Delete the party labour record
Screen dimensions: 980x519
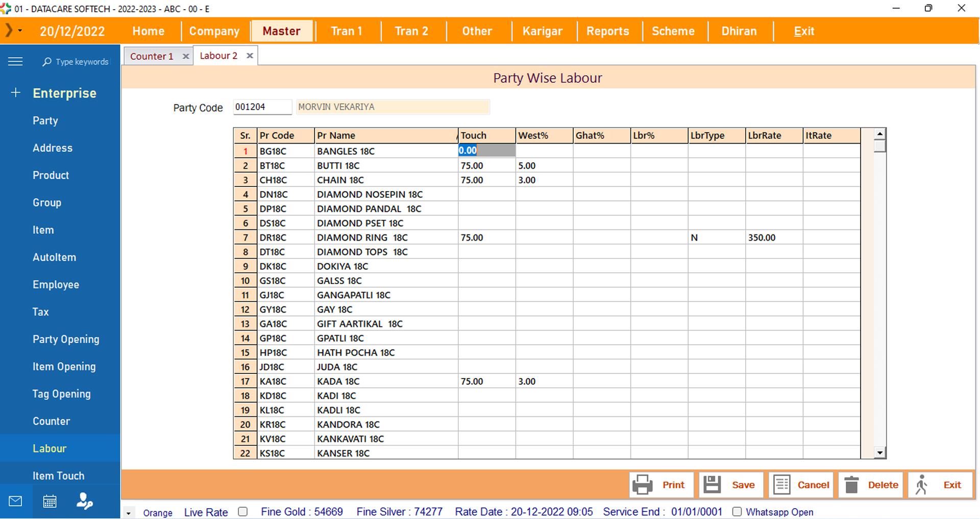pos(871,485)
